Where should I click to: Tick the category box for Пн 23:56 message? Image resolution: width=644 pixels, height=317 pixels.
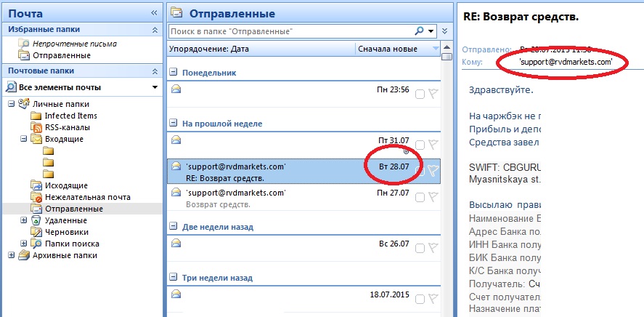click(420, 95)
